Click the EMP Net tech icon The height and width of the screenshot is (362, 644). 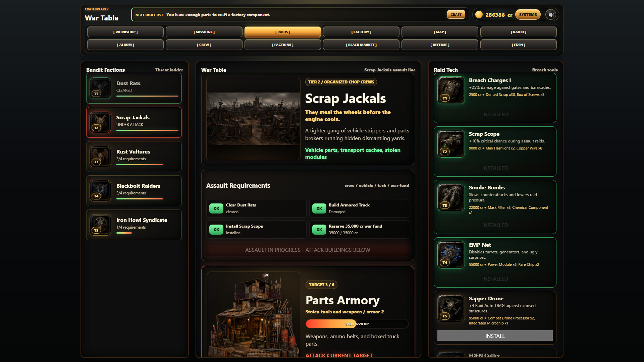451,255
